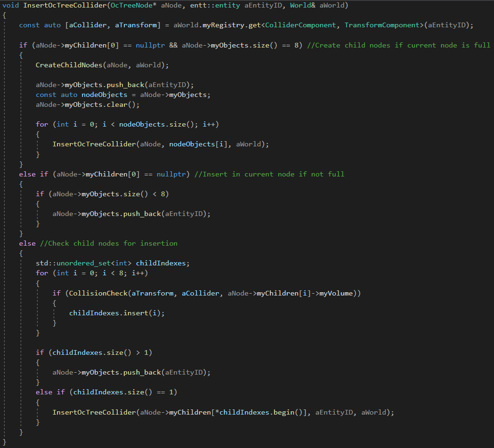Click "aEntityID" in the function signature

point(263,5)
